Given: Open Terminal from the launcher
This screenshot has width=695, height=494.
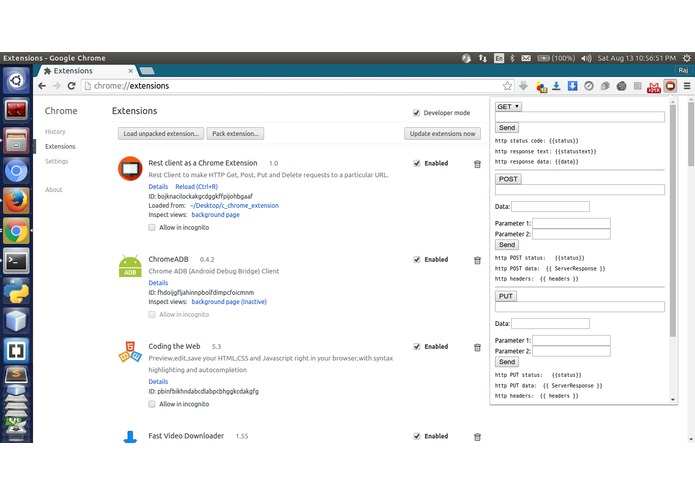Looking at the screenshot, I should tap(16, 261).
